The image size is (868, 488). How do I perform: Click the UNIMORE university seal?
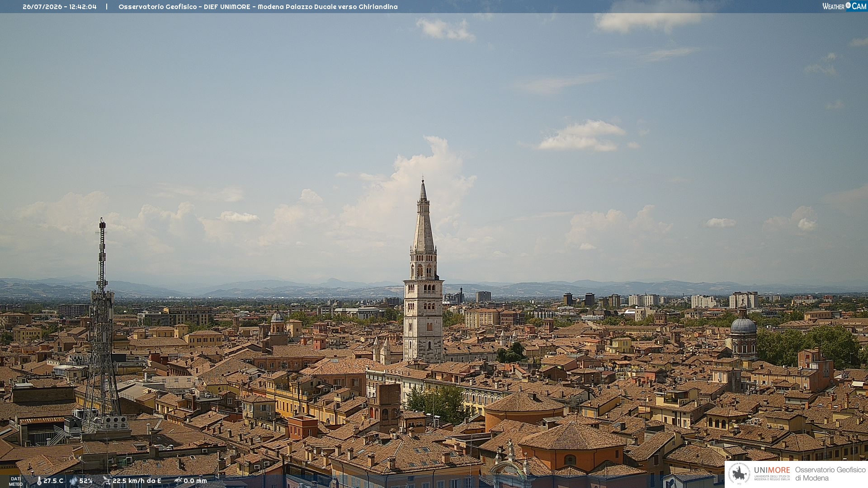point(739,474)
